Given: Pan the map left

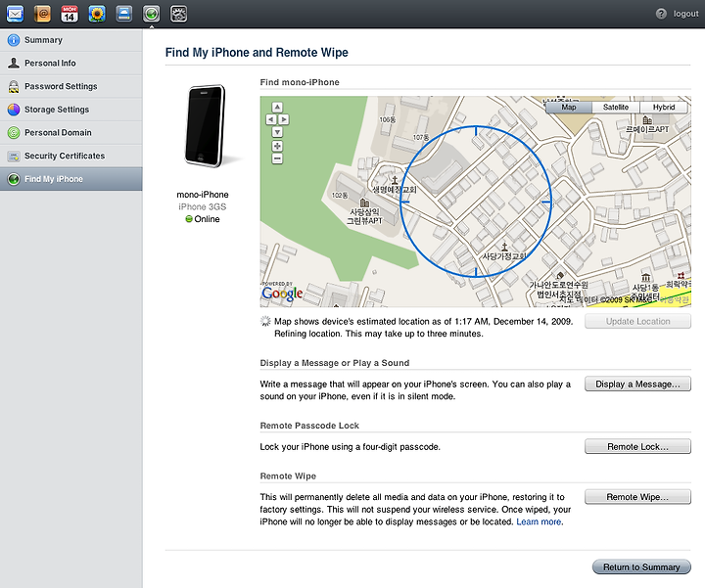Looking at the screenshot, I should pyautogui.click(x=271, y=119).
